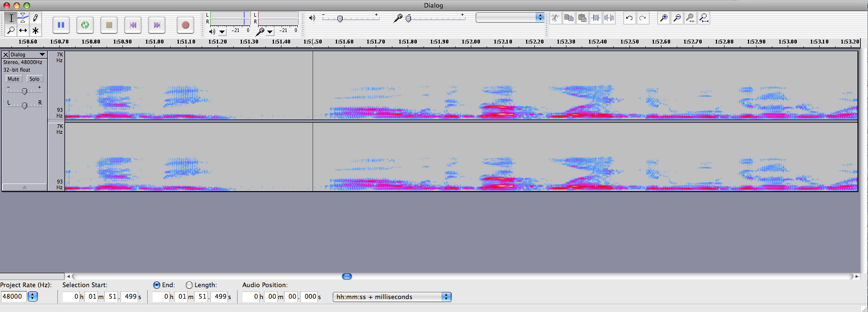Select the End radio button
Viewport: 868px width, 312px height.
point(156,285)
